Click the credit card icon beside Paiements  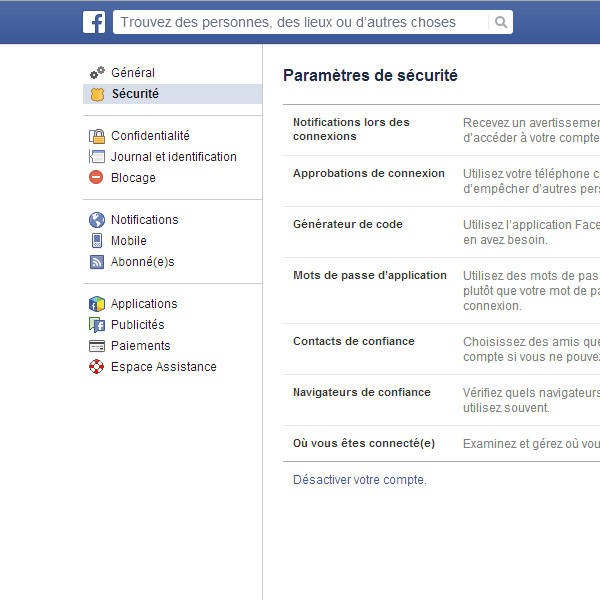(x=97, y=346)
